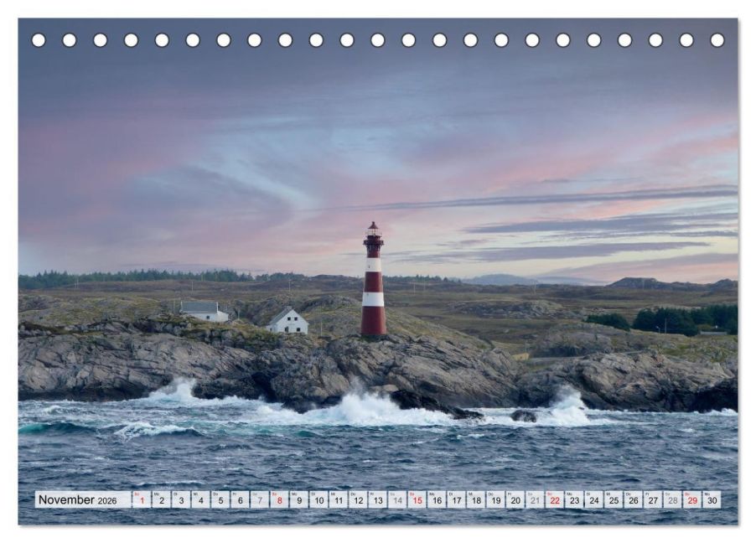Select day 4 in the calendar strip
Viewport: 756px width, 543px height.
[x=200, y=499]
